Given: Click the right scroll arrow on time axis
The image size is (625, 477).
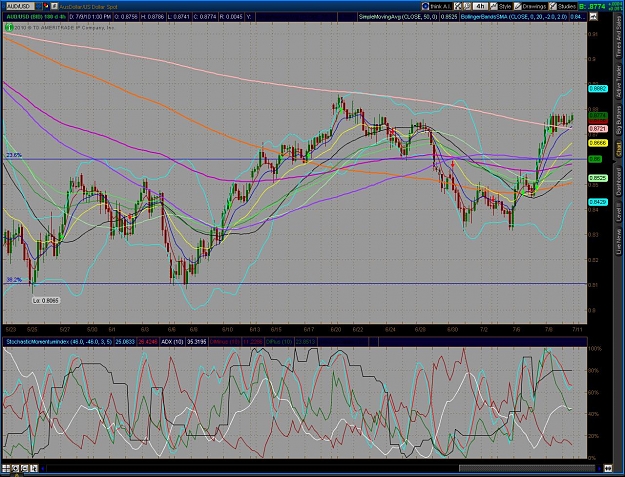Looking at the screenshot, I should 599,468.
